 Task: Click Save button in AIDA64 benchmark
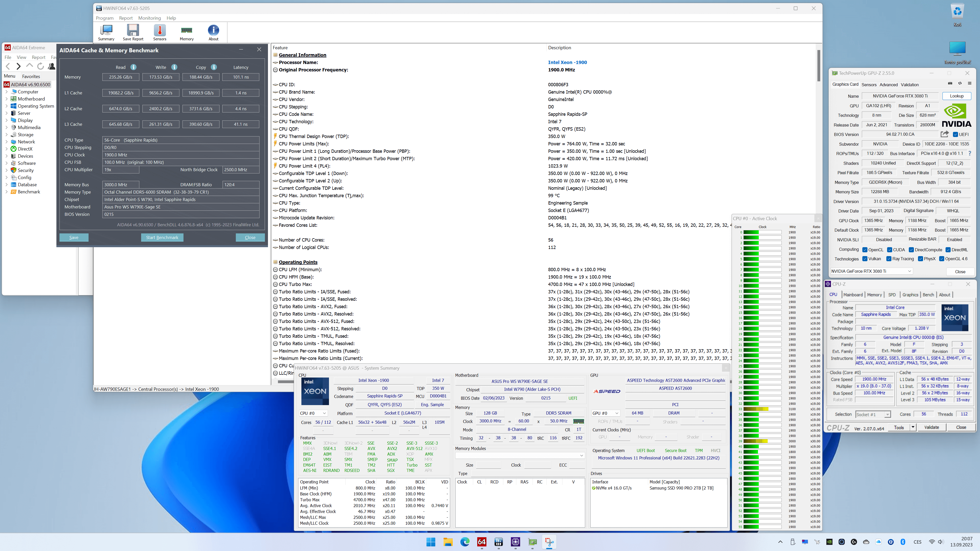point(74,237)
